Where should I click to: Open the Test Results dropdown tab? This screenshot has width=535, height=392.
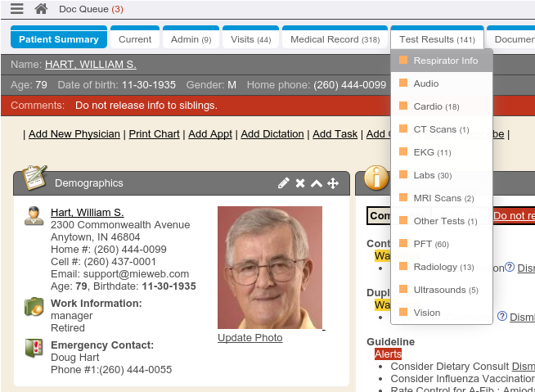437,39
